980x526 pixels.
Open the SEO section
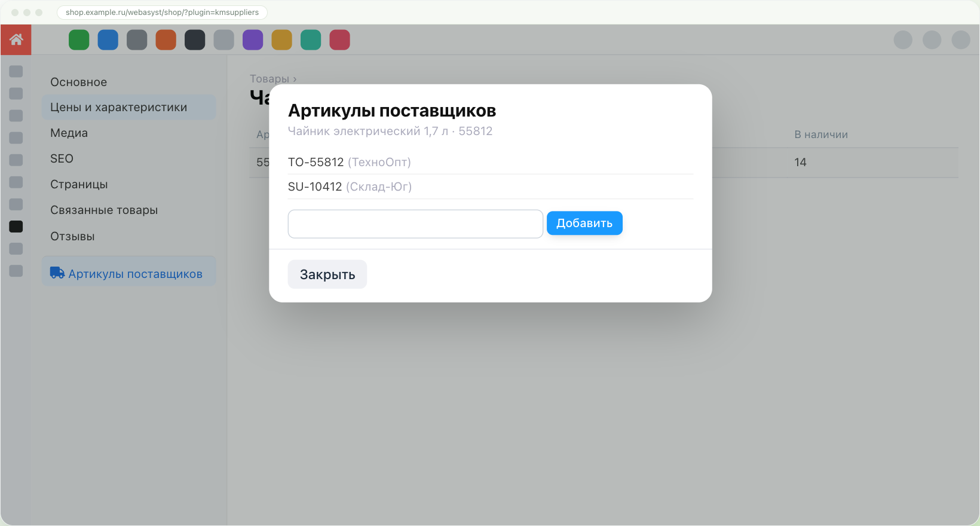pos(62,158)
